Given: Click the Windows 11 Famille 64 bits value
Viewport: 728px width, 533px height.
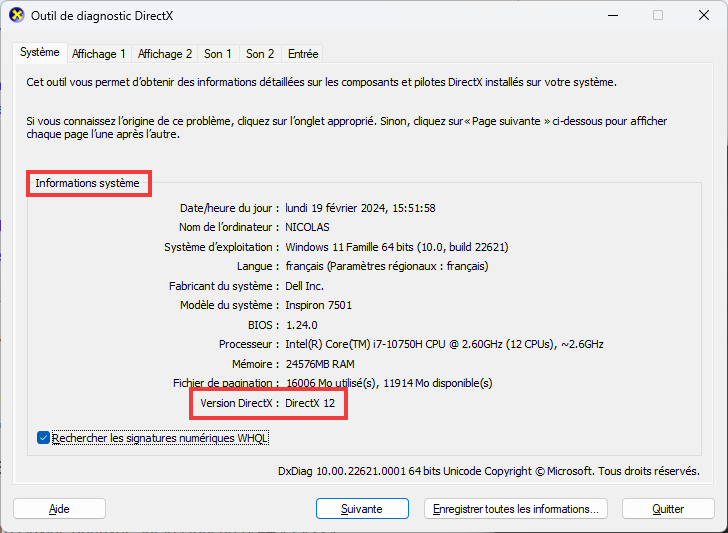Looking at the screenshot, I should 397,247.
